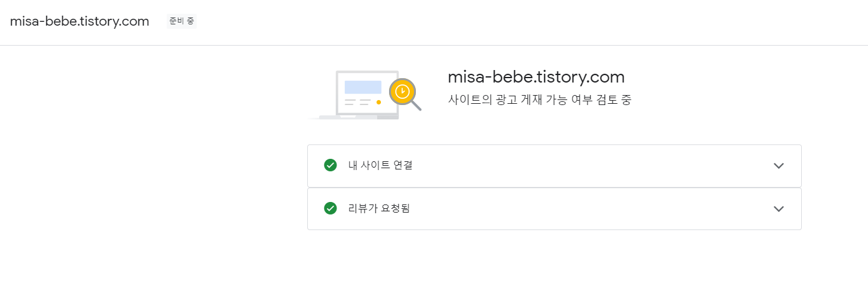Expand 리뷰가 요청됨 with its chevron
The image size is (868, 292).
(778, 209)
